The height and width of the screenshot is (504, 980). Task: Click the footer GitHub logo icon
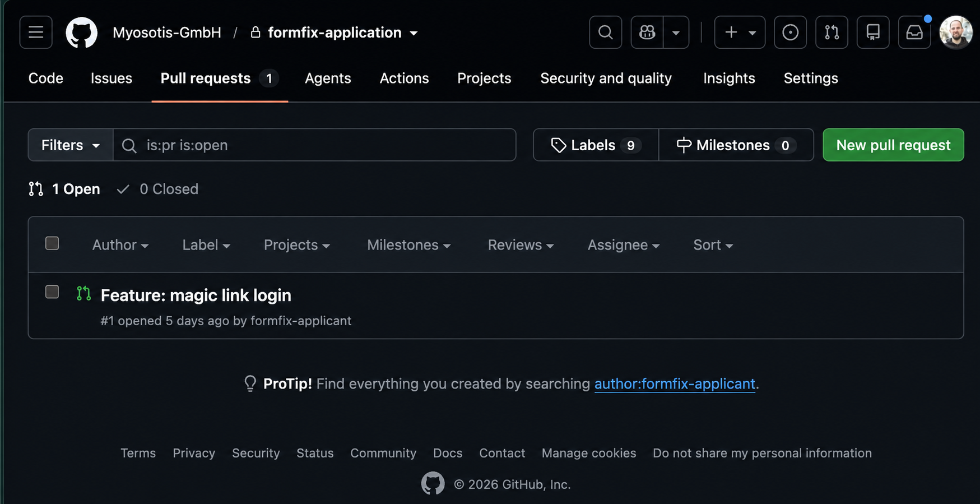click(x=433, y=483)
